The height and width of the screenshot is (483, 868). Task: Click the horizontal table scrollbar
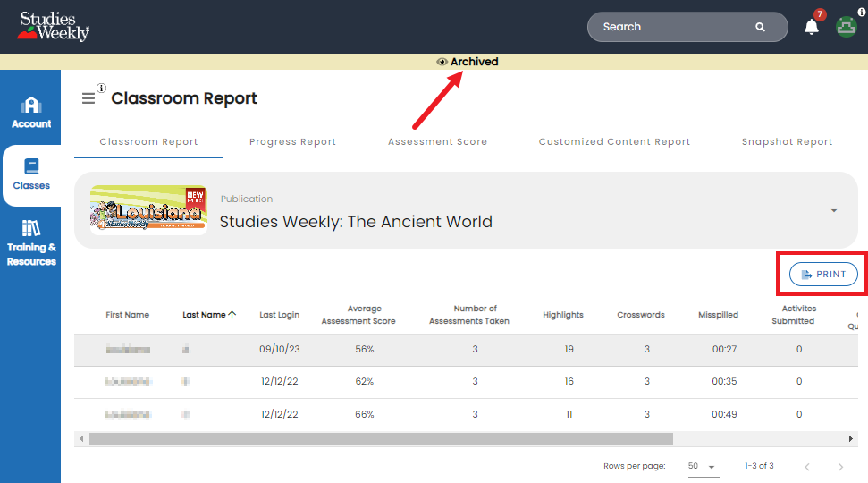[x=381, y=438]
